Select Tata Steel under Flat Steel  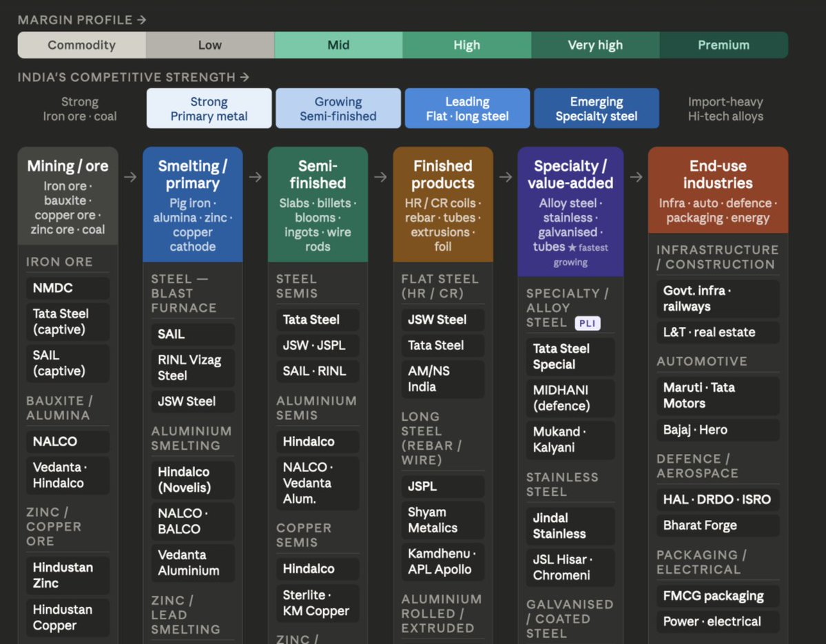click(x=443, y=346)
